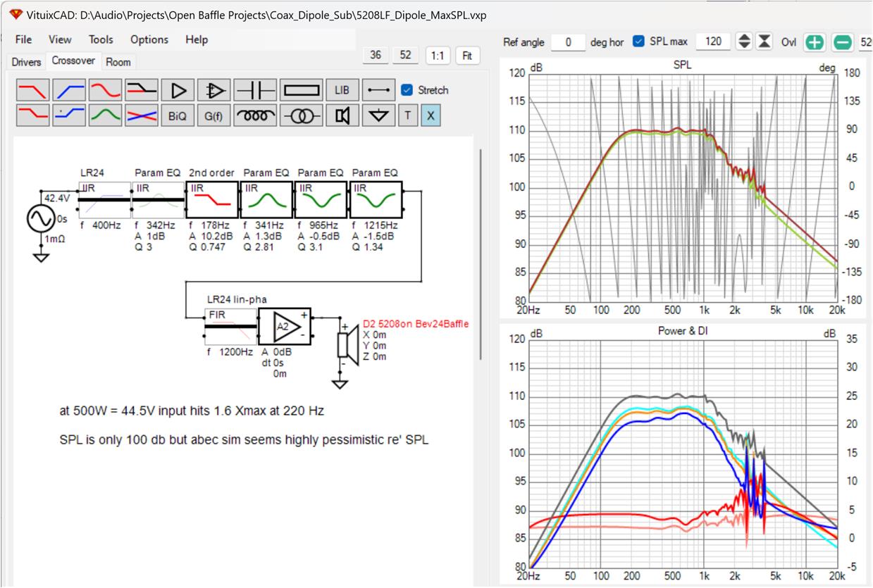Open the Help menu

click(197, 39)
